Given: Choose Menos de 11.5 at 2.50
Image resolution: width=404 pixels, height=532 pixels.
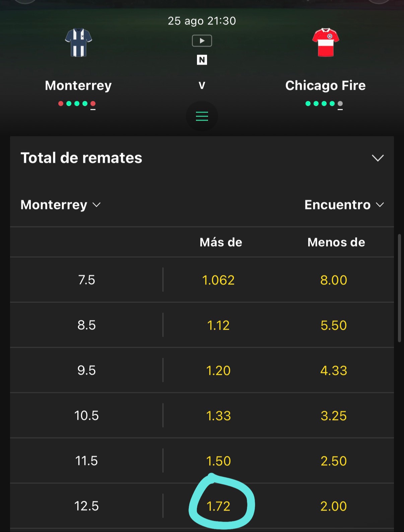Looking at the screenshot, I should pos(334,461).
